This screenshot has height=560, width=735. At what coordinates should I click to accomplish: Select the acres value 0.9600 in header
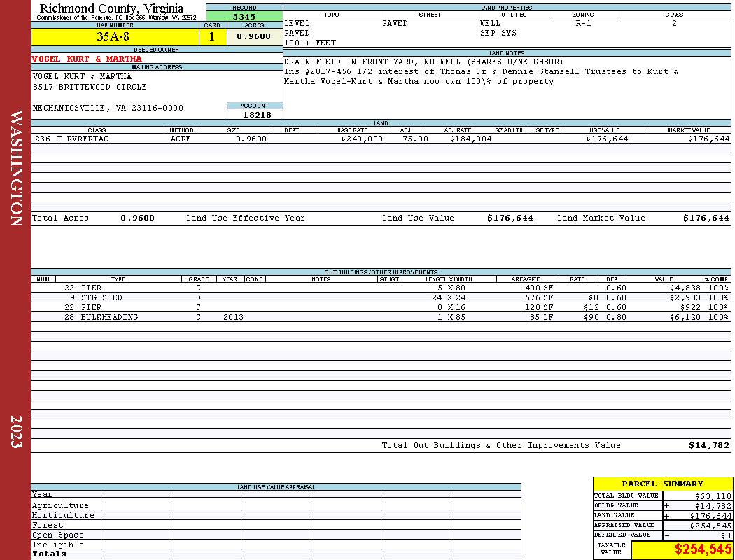point(254,36)
